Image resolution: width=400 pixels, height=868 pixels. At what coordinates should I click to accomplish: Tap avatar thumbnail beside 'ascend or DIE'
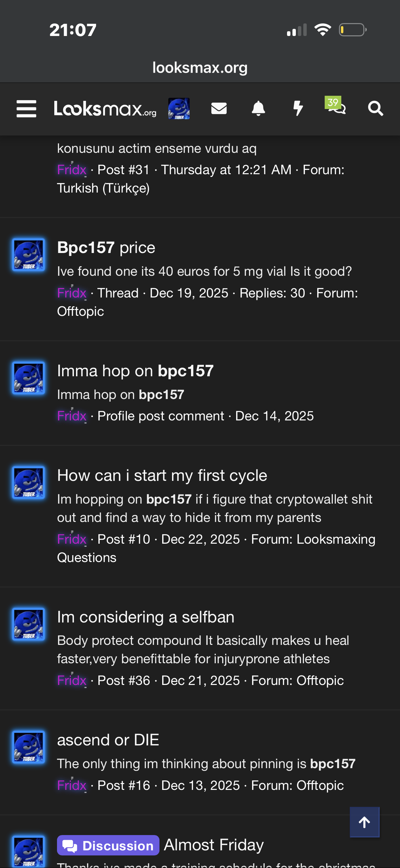pos(29,747)
